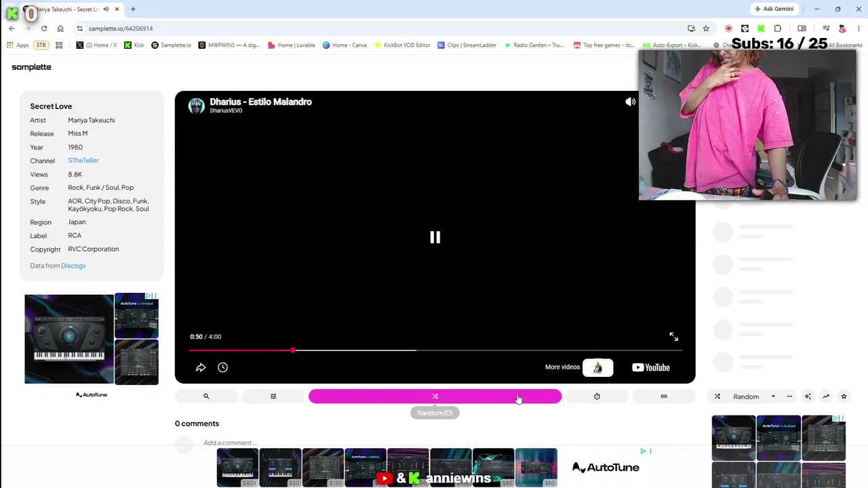This screenshot has height=488, width=868.
Task: Open the STheTeller channel link
Action: 83,161
